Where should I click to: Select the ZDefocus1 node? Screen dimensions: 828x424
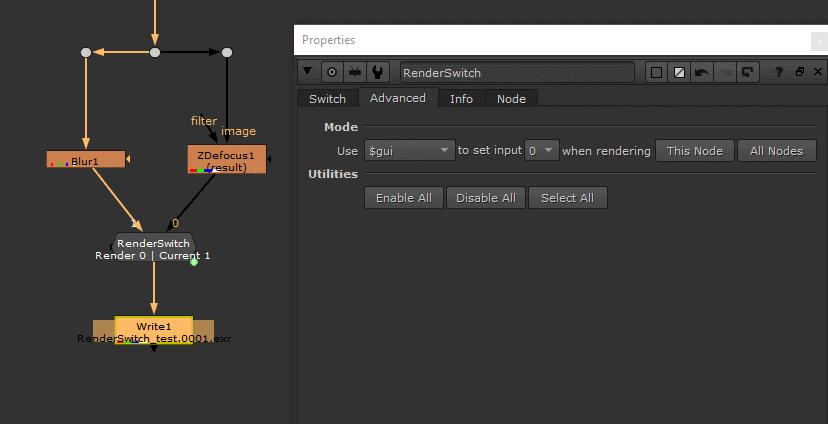[x=227, y=159]
